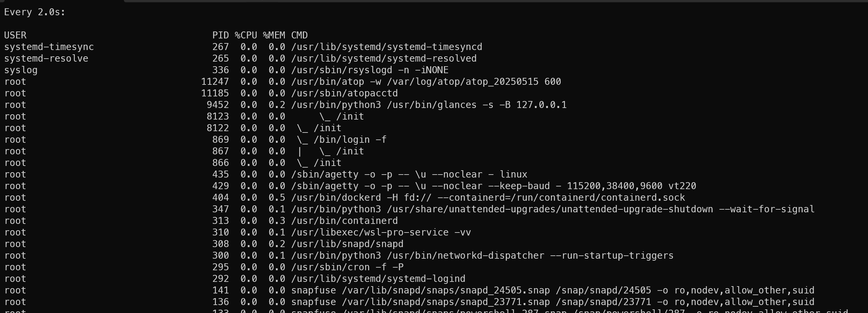This screenshot has height=313, width=868.
Task: Click the glances server command line
Action: coord(429,105)
